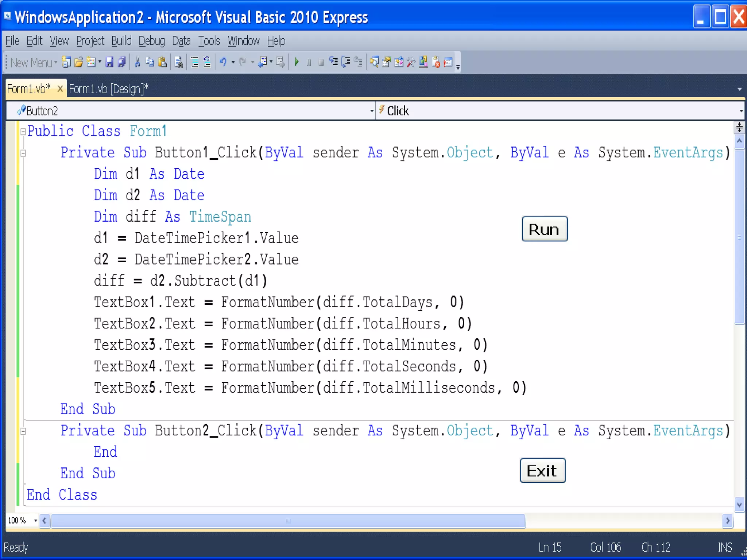Screen dimensions: 747x560
Task: Open the Button2 class name dropdown
Action: 371,111
